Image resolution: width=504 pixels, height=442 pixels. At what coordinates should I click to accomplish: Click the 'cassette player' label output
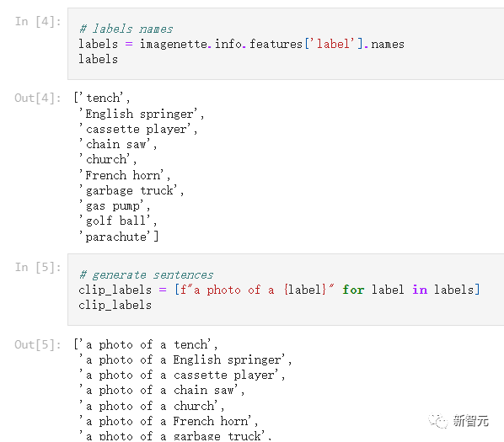pos(138,129)
